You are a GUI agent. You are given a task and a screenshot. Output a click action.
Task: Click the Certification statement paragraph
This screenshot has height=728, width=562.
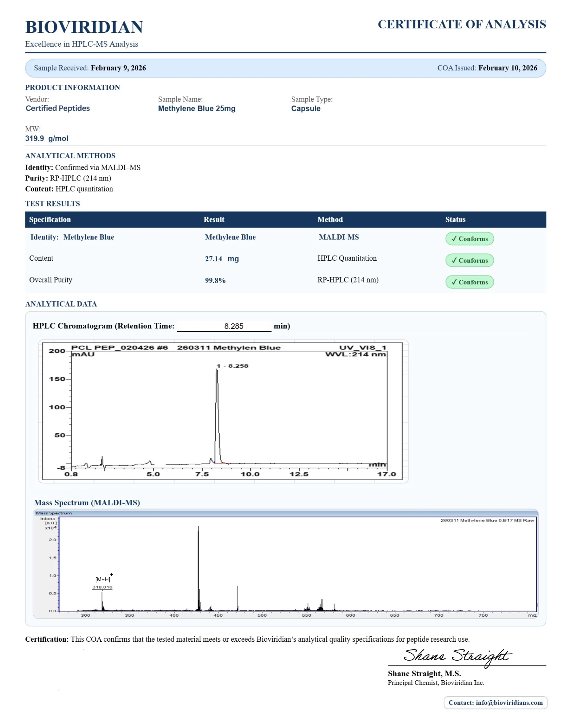247,639
